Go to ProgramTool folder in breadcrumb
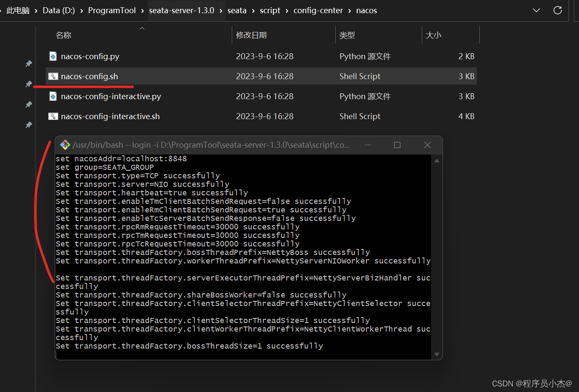 [x=112, y=11]
